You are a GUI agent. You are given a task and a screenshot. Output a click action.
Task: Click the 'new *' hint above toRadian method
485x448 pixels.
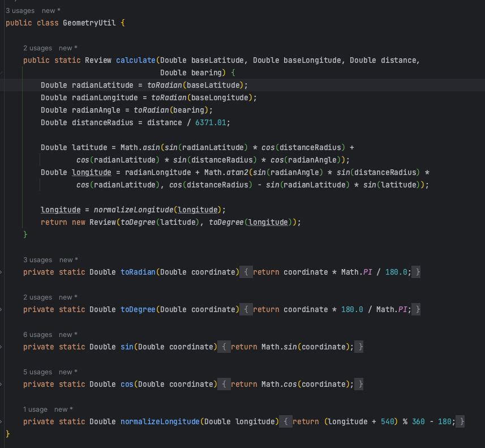pyautogui.click(x=68, y=260)
